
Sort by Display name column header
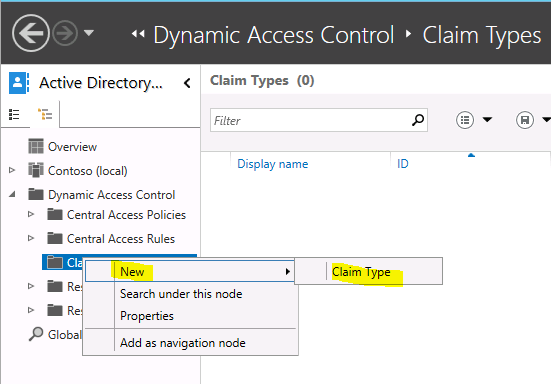[273, 164]
